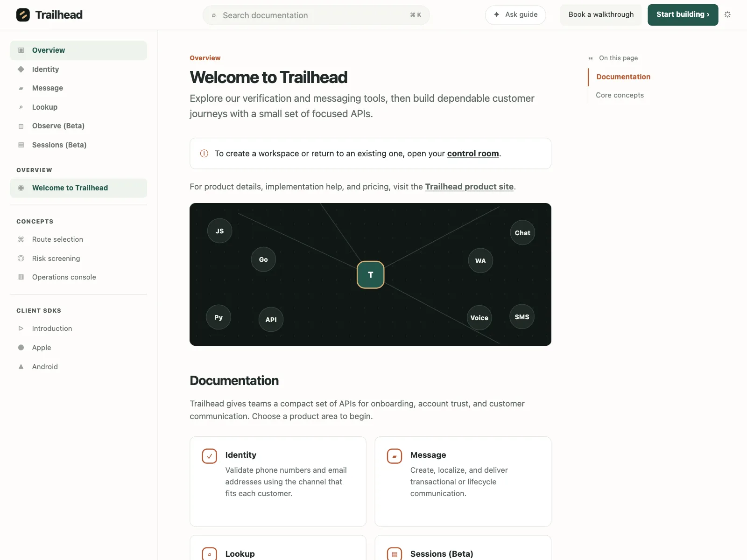Go to Message in the sidebar

(78, 88)
